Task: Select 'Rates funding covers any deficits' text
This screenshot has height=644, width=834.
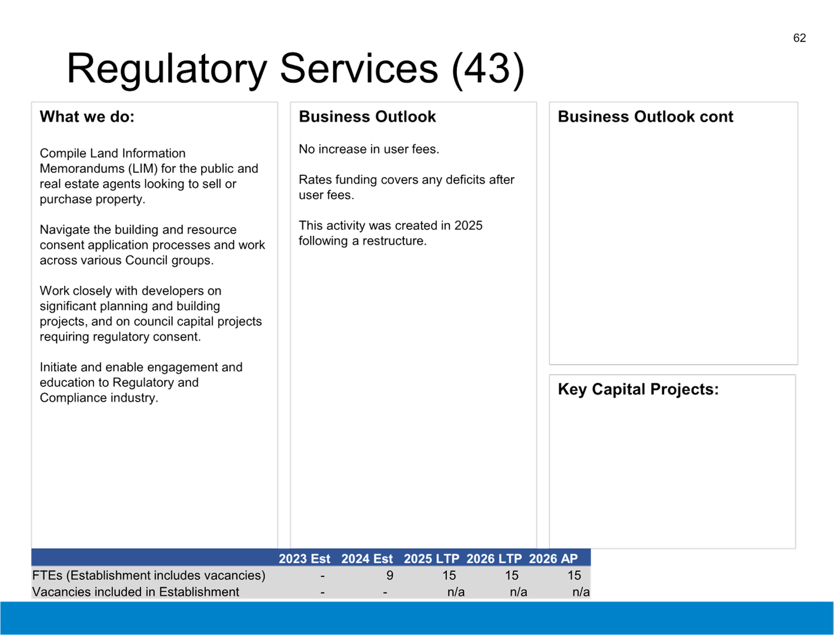Action: tap(406, 188)
